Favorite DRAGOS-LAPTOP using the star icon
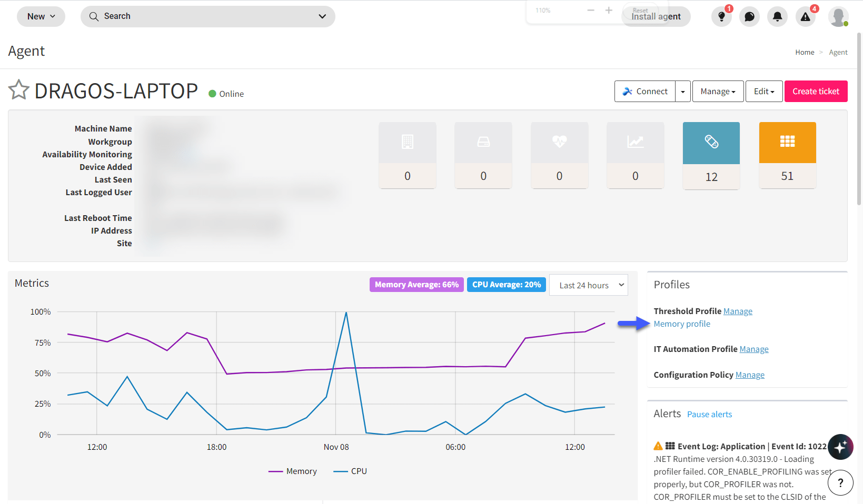 18,90
